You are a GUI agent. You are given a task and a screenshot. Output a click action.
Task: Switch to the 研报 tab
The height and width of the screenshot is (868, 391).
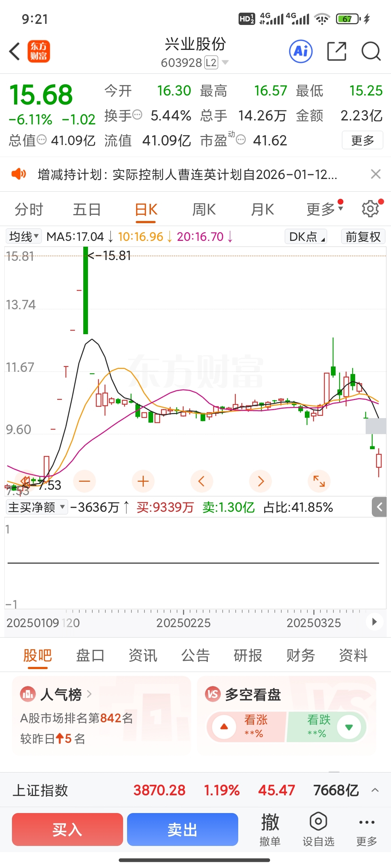tap(248, 655)
